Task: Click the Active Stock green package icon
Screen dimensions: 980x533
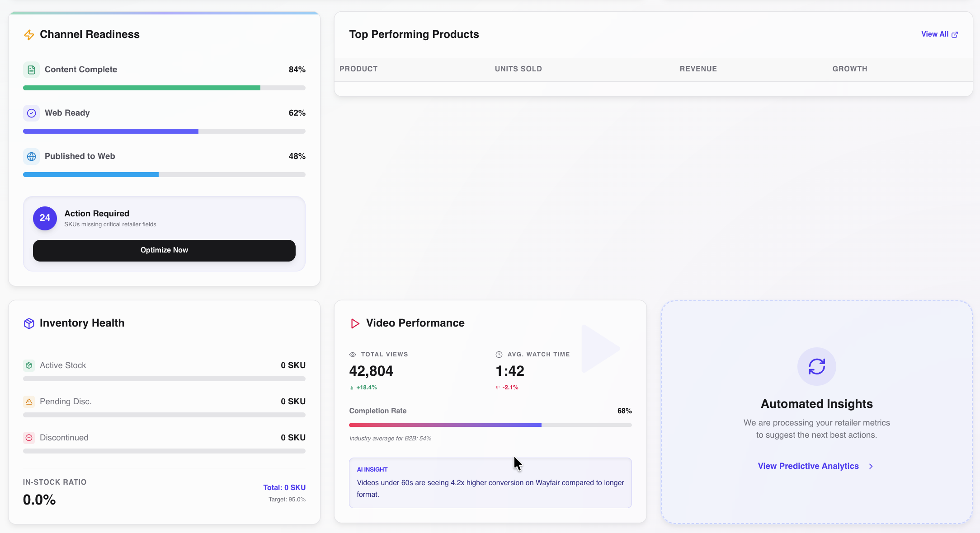Action: [29, 365]
